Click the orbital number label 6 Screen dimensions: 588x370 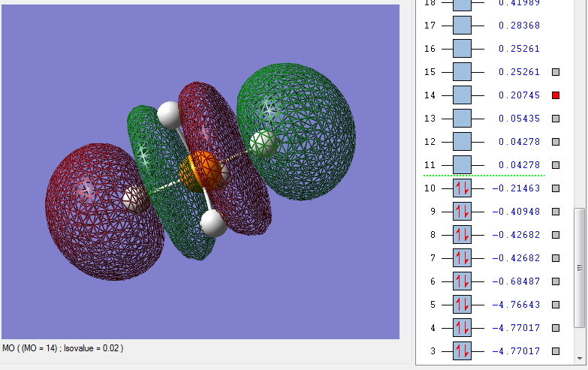(433, 281)
